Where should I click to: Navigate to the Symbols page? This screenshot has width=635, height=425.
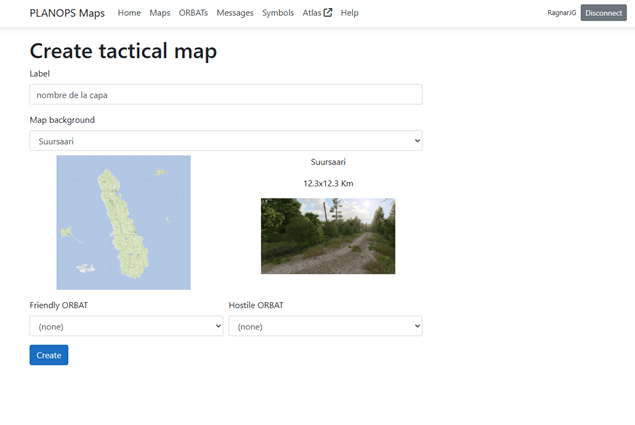click(278, 13)
